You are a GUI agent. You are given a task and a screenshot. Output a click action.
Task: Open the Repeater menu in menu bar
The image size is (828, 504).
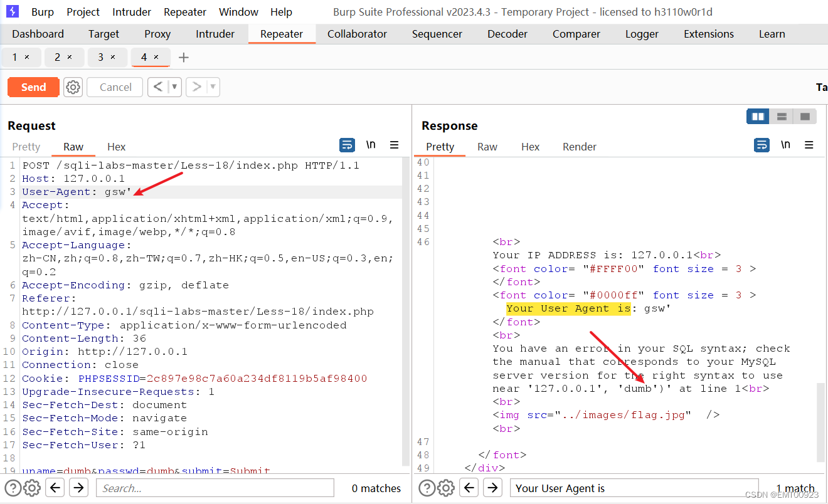(x=185, y=12)
